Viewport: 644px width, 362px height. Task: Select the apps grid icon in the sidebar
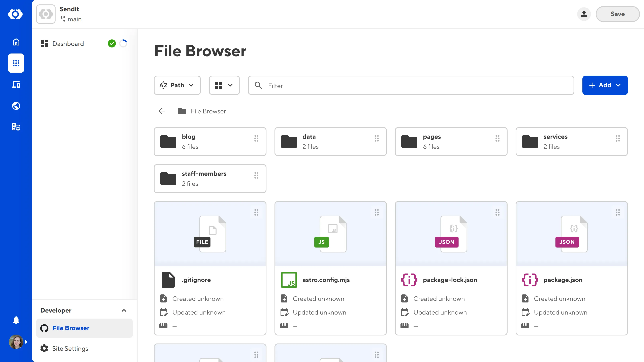coord(16,63)
